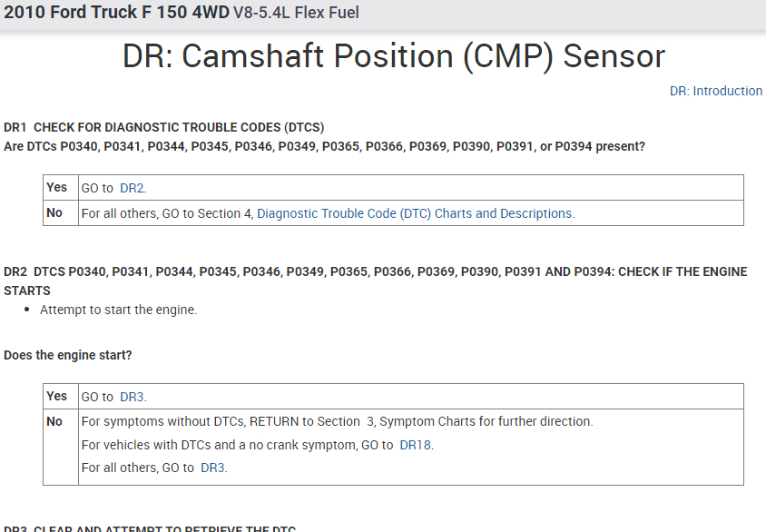This screenshot has height=532, width=766.
Task: Select the Yes cell in the DR1 table
Action: (x=57, y=187)
